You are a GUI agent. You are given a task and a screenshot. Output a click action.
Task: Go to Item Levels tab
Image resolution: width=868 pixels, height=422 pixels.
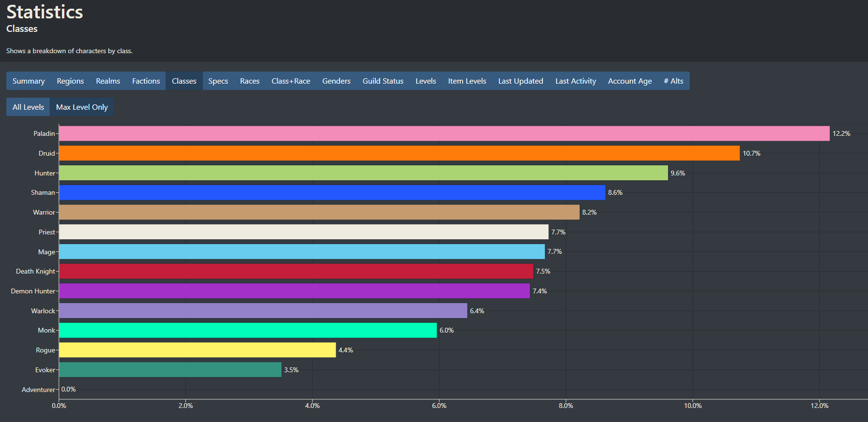point(467,81)
